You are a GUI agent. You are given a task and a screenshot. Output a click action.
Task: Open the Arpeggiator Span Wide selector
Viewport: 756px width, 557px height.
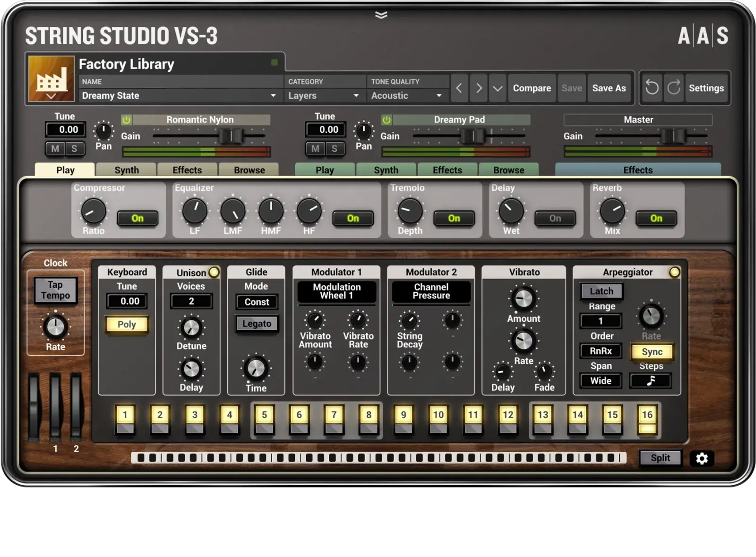click(x=601, y=381)
